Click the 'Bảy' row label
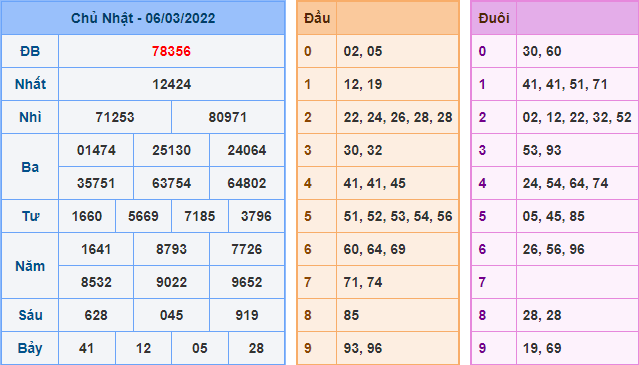639x365 pixels. (x=30, y=348)
